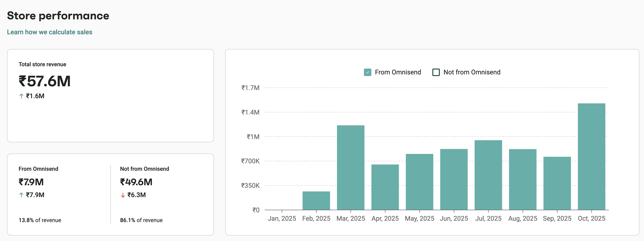Click the ₹57.6M total store revenue value
Image resolution: width=644 pixels, height=241 pixels.
(x=44, y=81)
